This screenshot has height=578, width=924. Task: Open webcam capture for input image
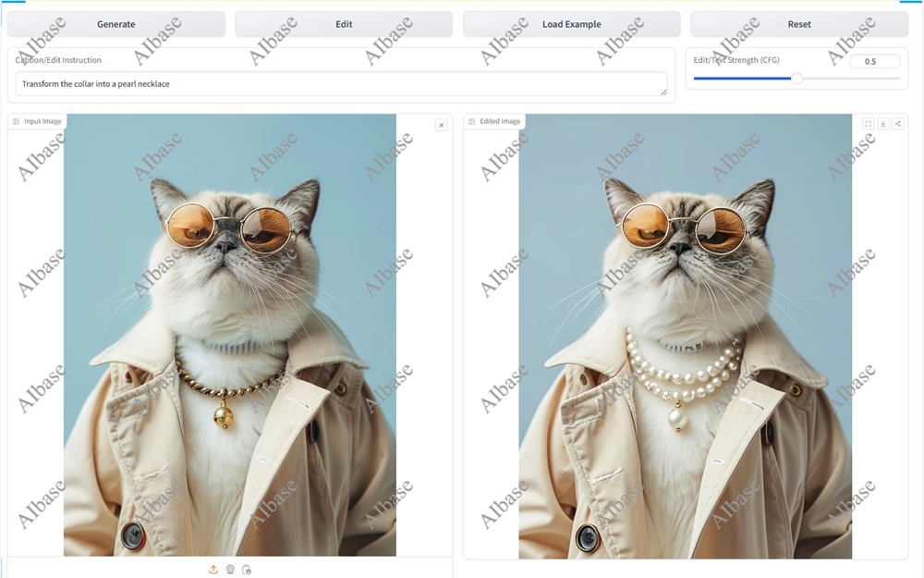click(x=230, y=570)
